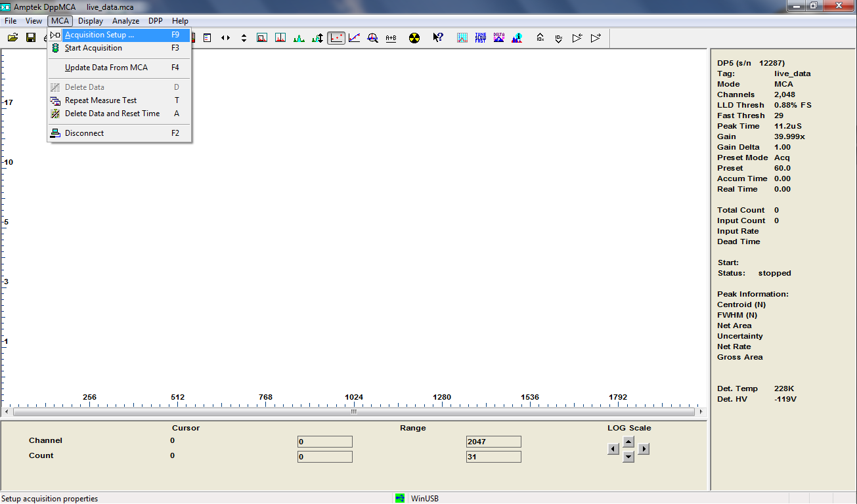
Task: Click the green WinUSB status icon
Action: pyautogui.click(x=400, y=498)
